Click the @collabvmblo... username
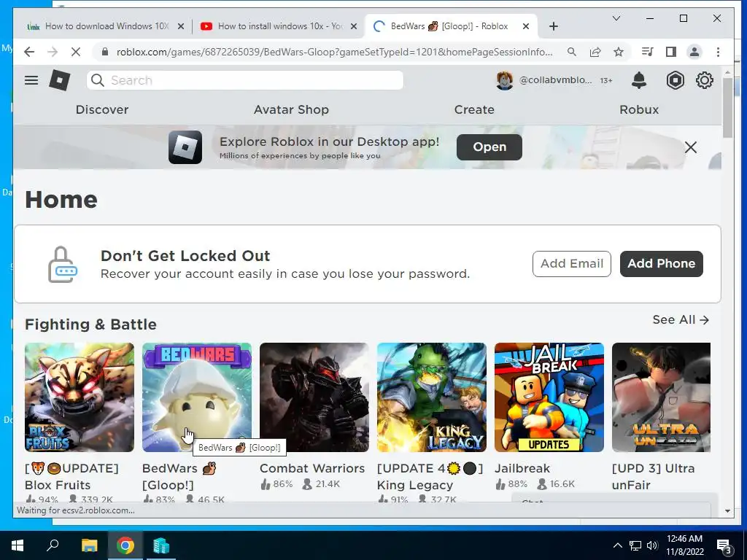Screen dimensions: 747x560 (555, 80)
